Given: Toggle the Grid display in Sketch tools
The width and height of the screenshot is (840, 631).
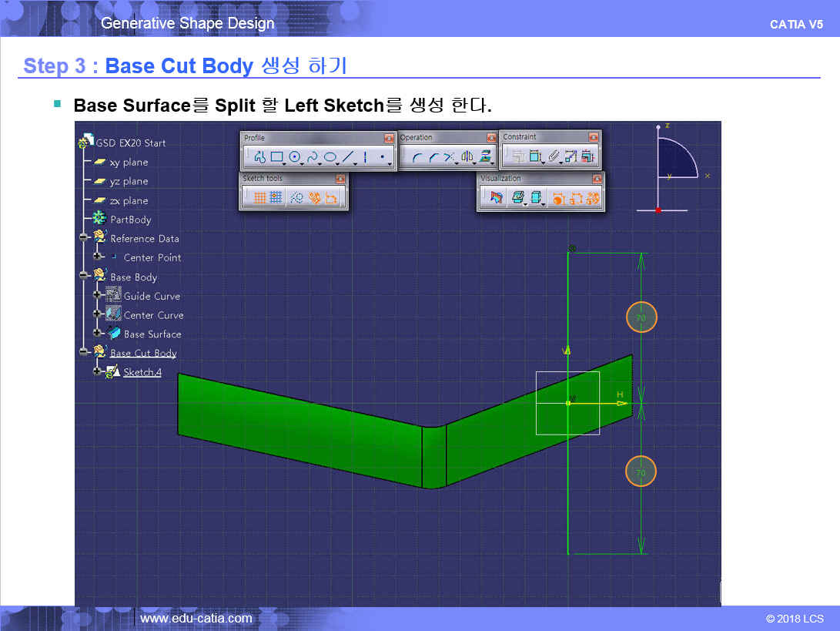Looking at the screenshot, I should tap(259, 198).
